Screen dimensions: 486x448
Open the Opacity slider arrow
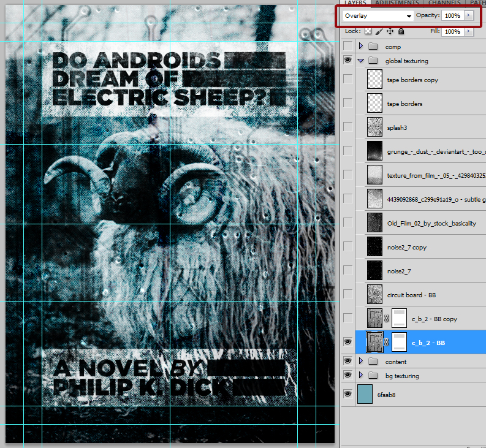pyautogui.click(x=469, y=15)
